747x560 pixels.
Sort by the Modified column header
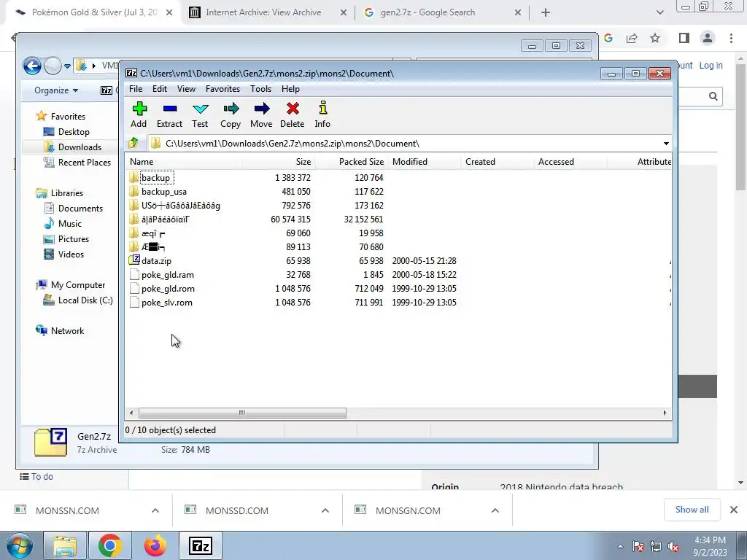pyautogui.click(x=424, y=162)
